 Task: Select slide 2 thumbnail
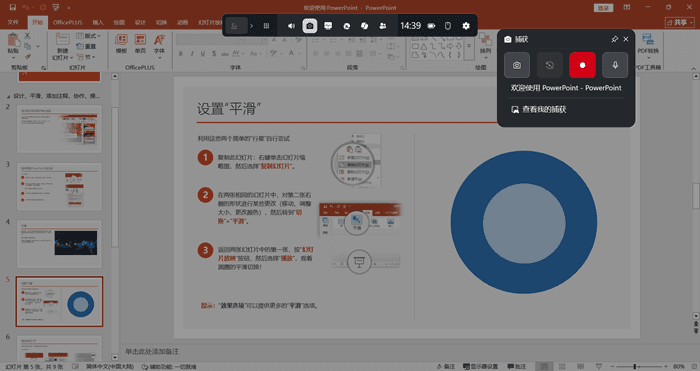(x=59, y=129)
